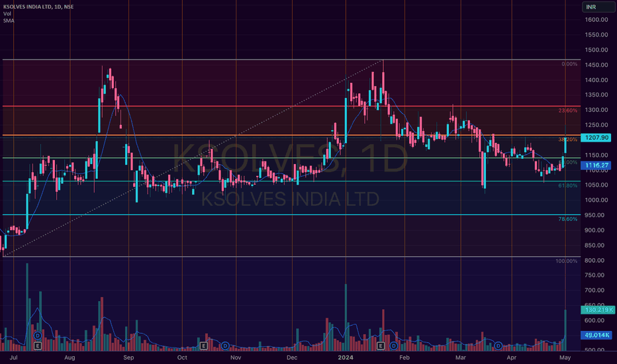Viewport: 617px width, 364px height.
Task: Click the dividend D marker in July
Action: pyautogui.click(x=37, y=336)
